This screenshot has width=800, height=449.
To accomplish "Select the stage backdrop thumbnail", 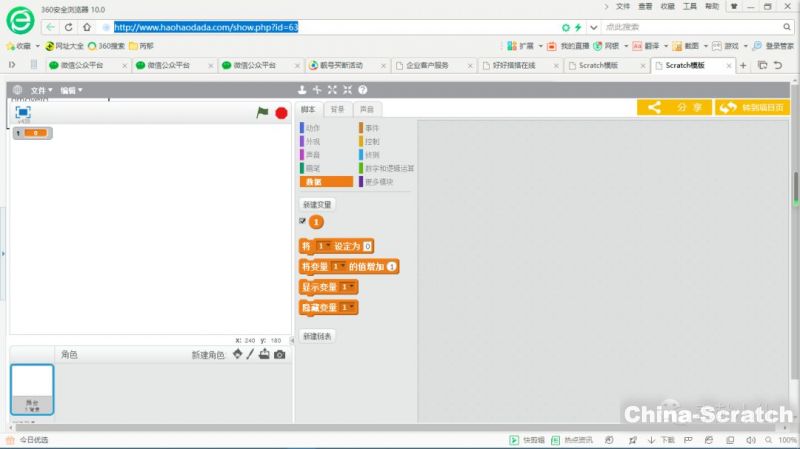I will [32, 389].
